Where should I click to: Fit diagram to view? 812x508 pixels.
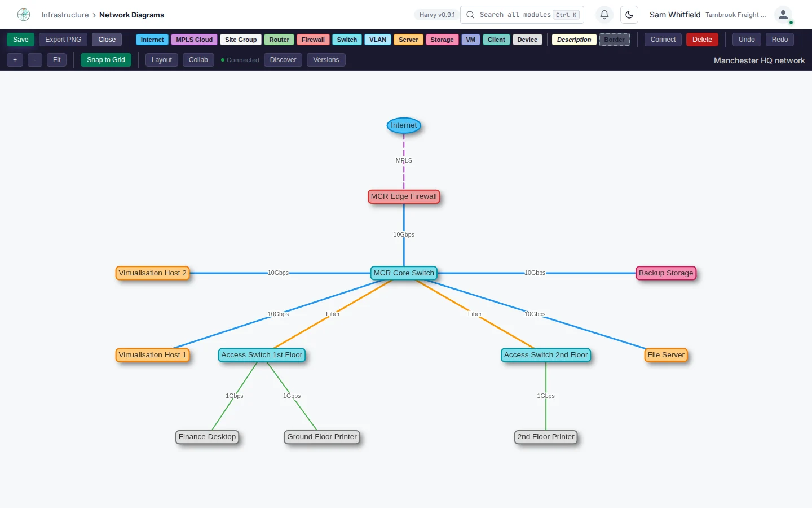[x=57, y=60]
